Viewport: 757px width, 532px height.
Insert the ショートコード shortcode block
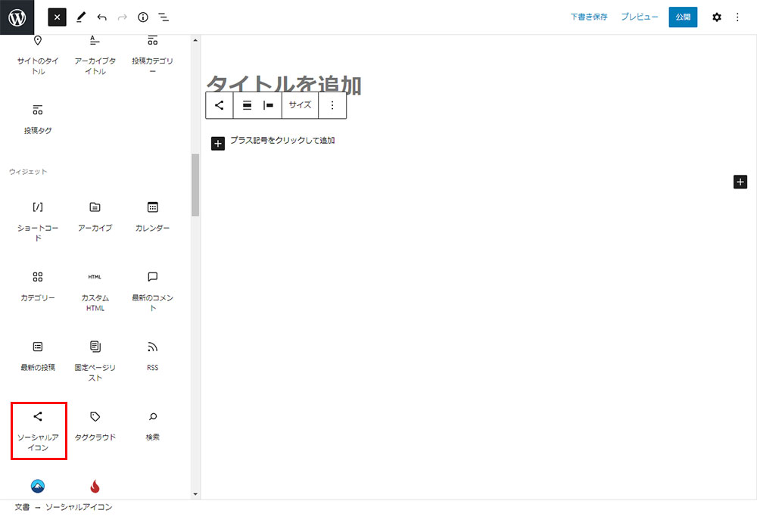pos(38,219)
